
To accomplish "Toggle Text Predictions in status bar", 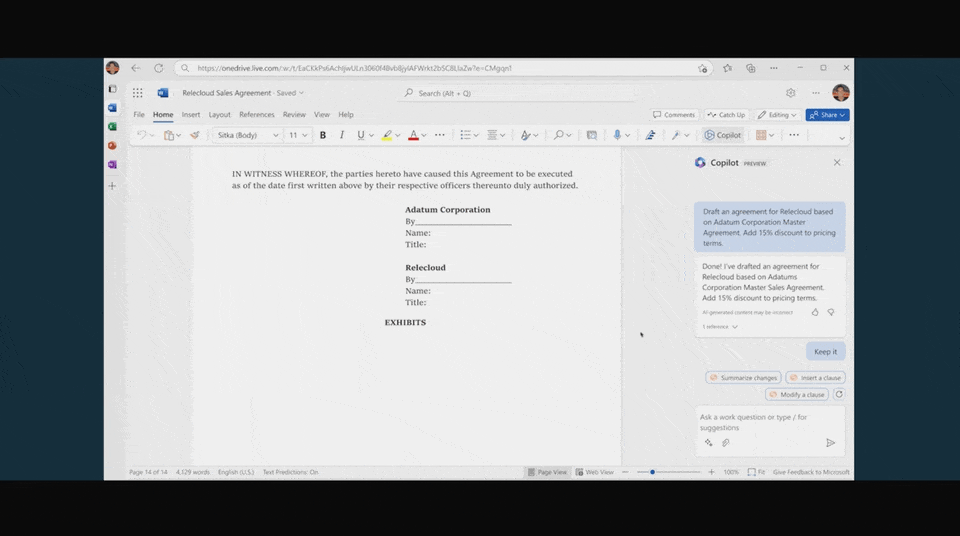I will pyautogui.click(x=290, y=472).
